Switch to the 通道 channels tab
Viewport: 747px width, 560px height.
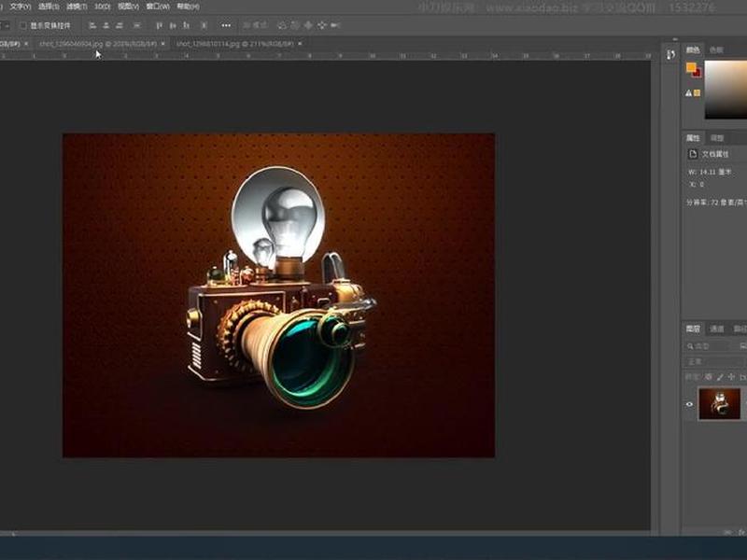click(x=716, y=329)
